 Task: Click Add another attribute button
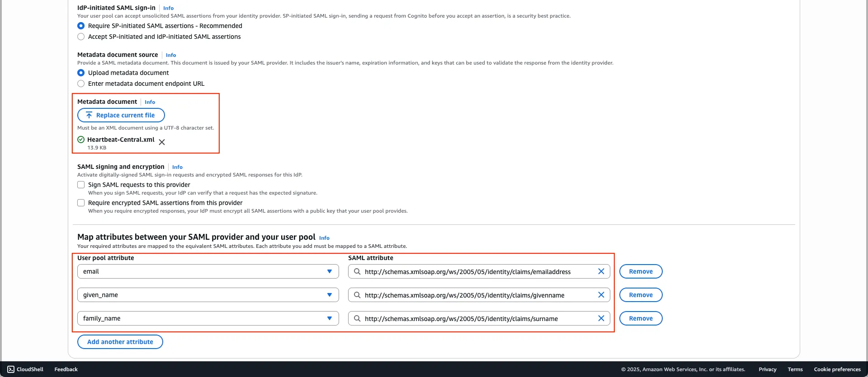pyautogui.click(x=120, y=342)
